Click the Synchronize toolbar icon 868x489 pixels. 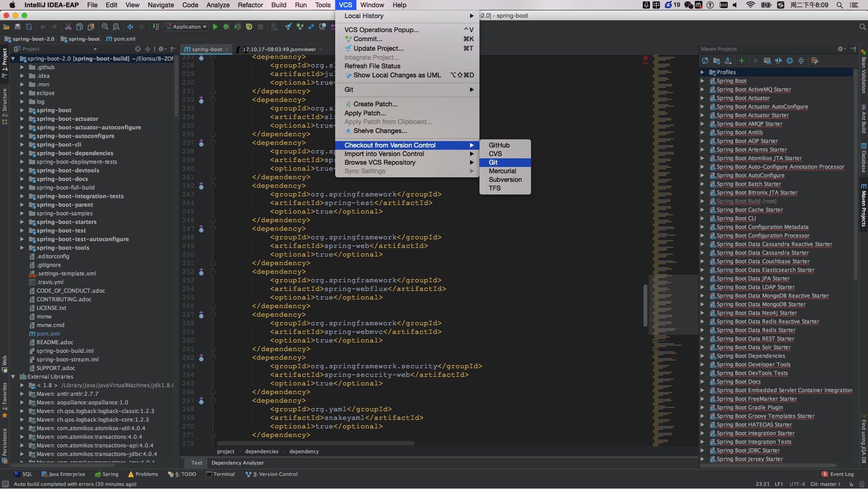(29, 27)
